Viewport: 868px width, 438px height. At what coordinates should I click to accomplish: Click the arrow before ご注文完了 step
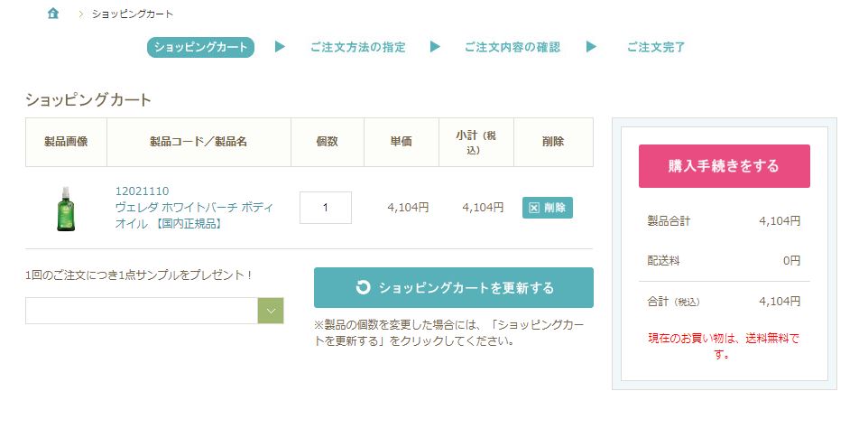click(x=591, y=47)
